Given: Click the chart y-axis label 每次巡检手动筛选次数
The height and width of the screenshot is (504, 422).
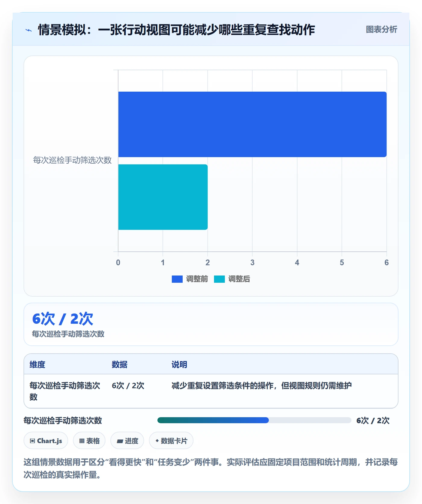Looking at the screenshot, I should pos(72,160).
